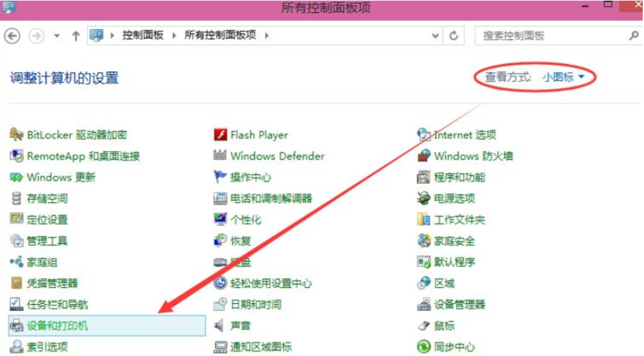Image resolution: width=644 pixels, height=356 pixels.
Task: Open the Windows 更新 icon
Action: (x=16, y=177)
